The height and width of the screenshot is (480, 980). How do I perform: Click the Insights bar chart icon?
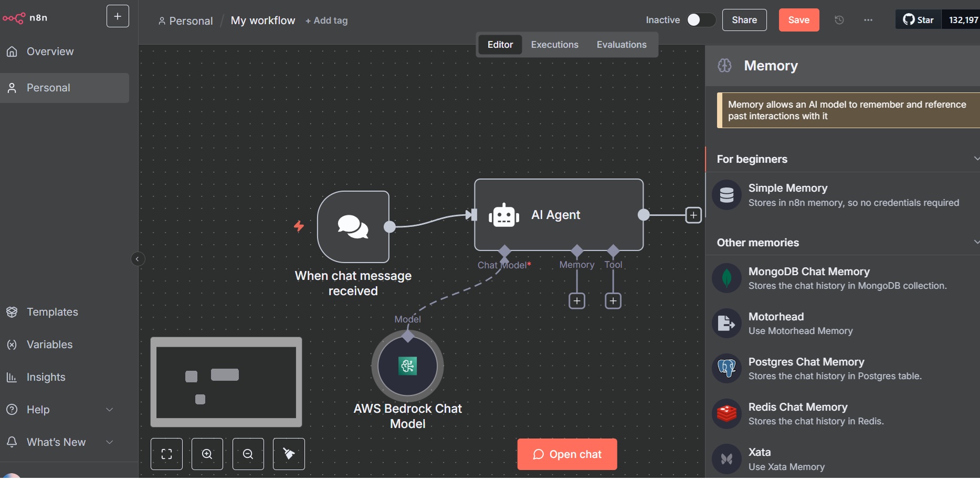click(12, 377)
